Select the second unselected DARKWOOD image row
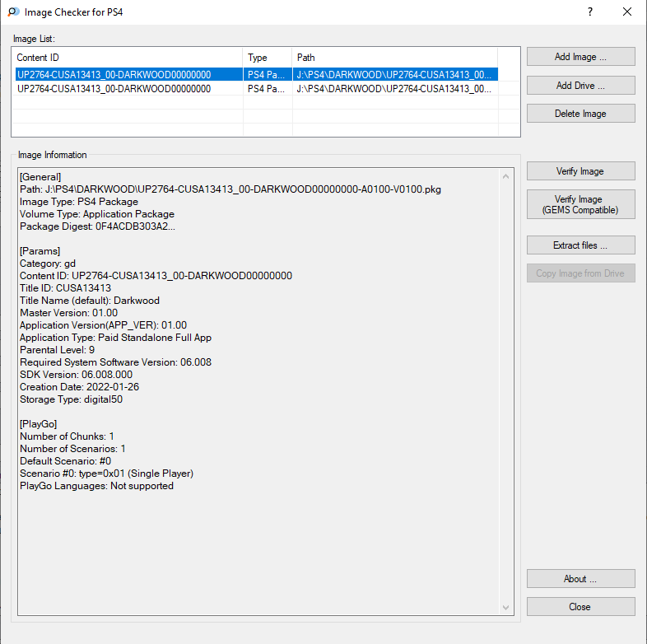This screenshot has width=647, height=644. tap(257, 89)
